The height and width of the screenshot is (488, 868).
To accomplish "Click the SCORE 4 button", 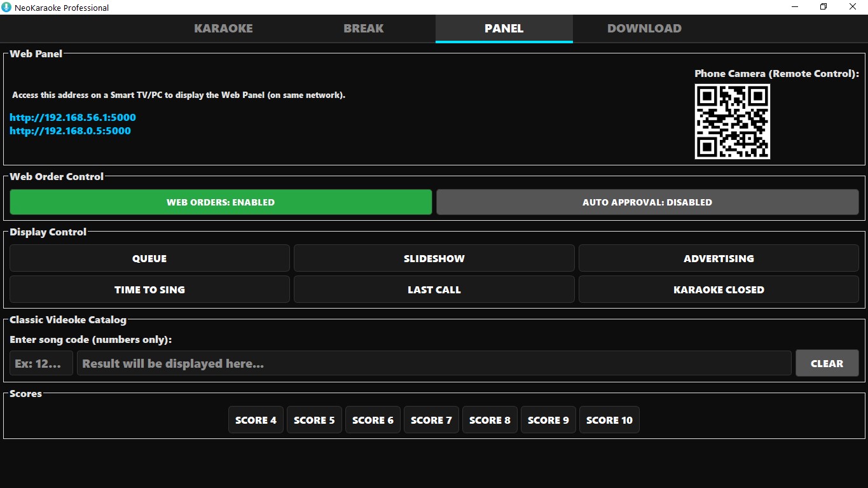I will coord(256,421).
